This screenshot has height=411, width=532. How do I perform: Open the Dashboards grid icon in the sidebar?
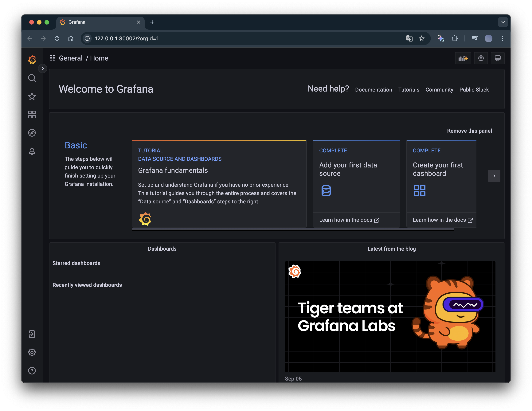coord(32,115)
